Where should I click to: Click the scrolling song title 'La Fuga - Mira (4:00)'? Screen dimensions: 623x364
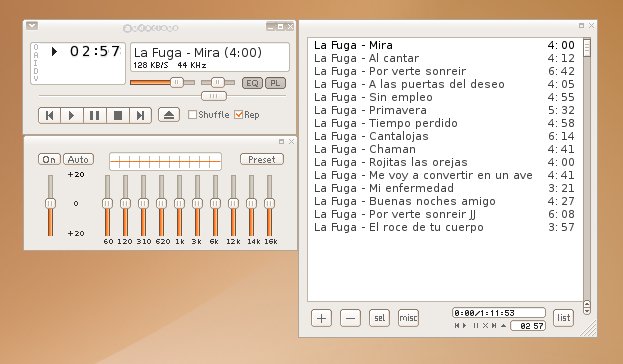[x=198, y=52]
